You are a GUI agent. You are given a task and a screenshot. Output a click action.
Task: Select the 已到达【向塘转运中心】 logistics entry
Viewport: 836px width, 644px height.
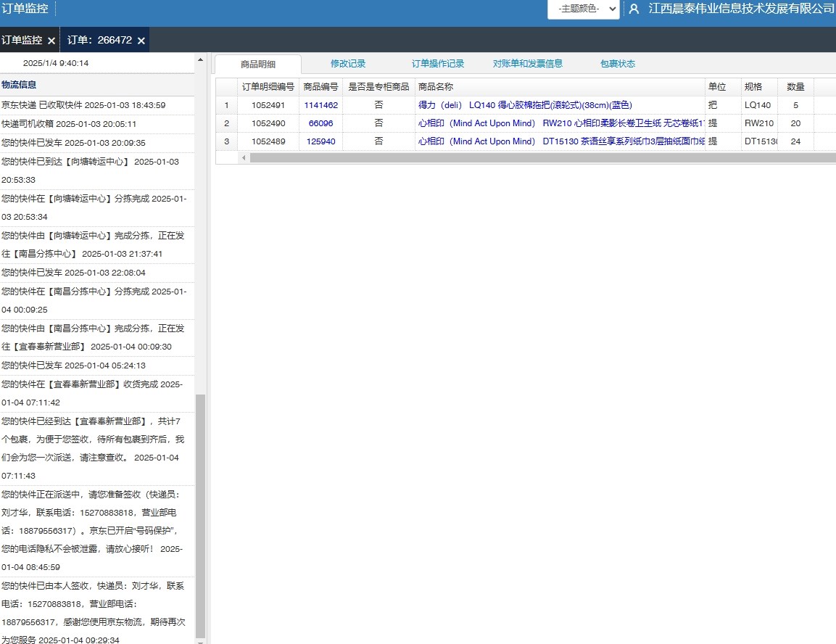tap(97, 170)
